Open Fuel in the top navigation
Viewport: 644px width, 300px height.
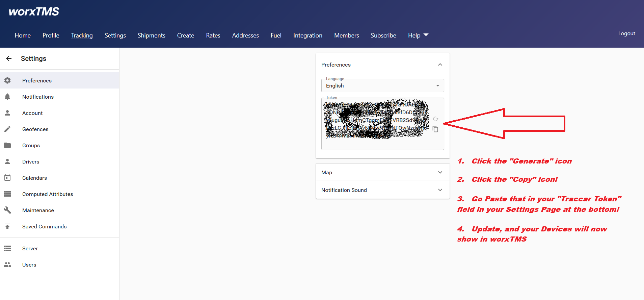click(x=276, y=35)
